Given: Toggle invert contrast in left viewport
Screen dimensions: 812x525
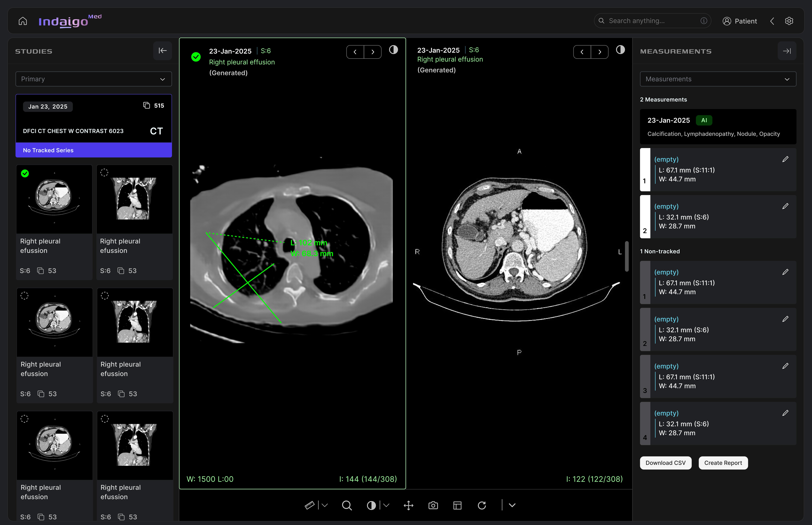Looking at the screenshot, I should tap(394, 50).
